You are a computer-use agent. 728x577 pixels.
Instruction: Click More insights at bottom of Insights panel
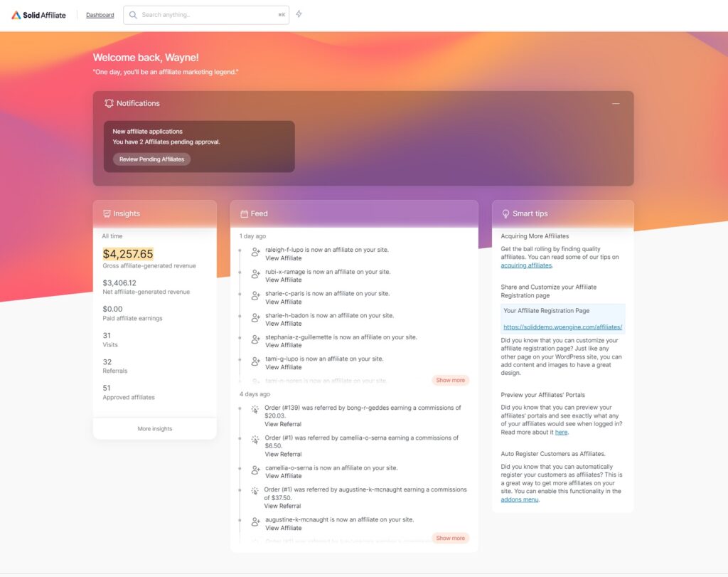coord(154,428)
